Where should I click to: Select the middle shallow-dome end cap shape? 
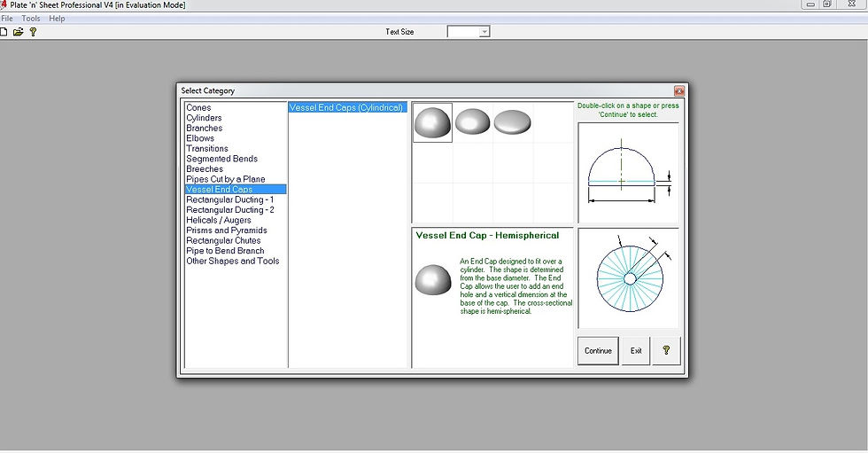click(x=472, y=122)
